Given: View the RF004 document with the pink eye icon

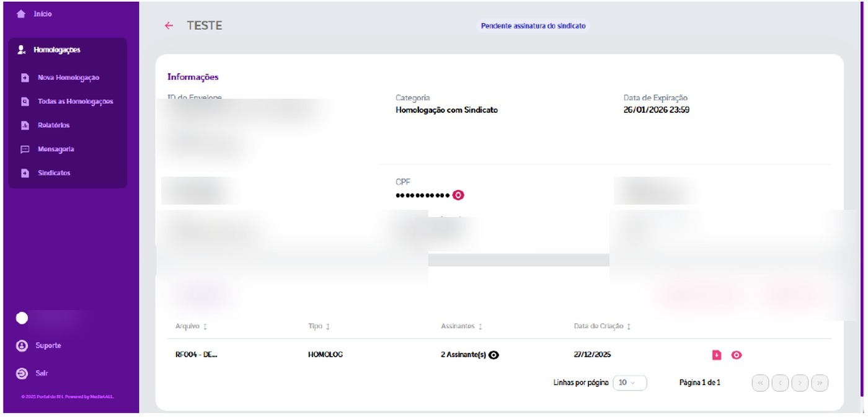Looking at the screenshot, I should 737,355.
